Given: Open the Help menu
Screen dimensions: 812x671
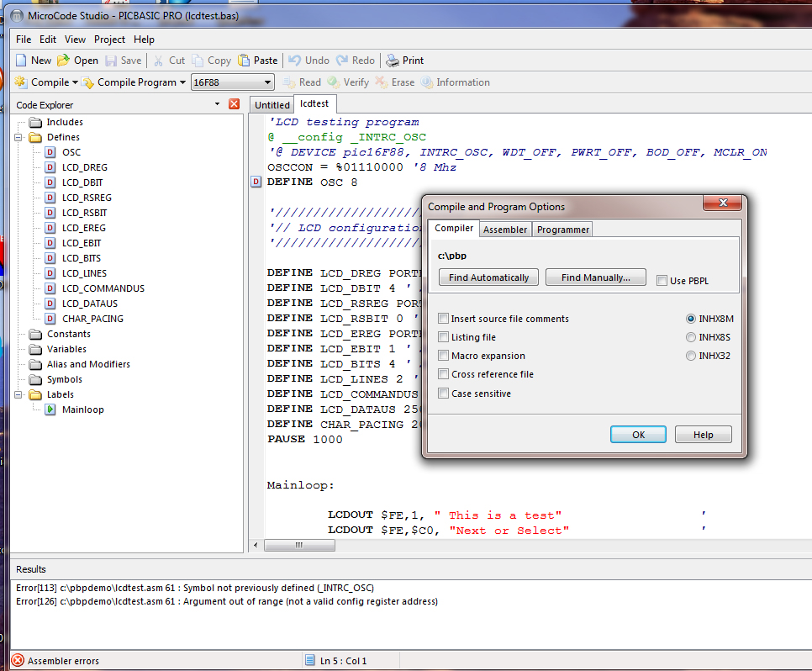Looking at the screenshot, I should point(144,40).
